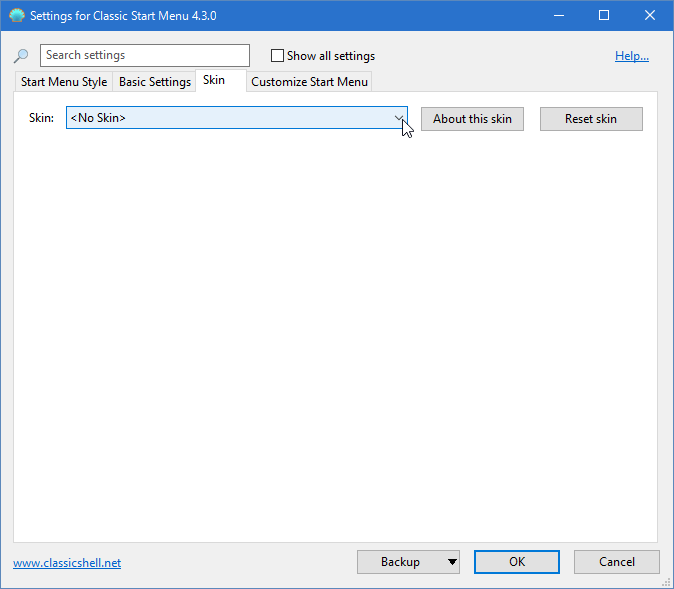Select the Skin tab

coord(214,81)
